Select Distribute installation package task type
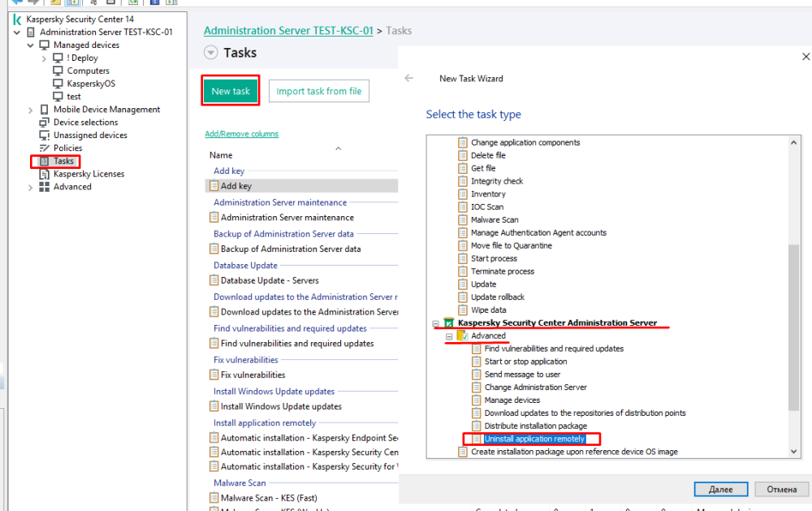Viewport: 812px width, 511px height. 535,426
